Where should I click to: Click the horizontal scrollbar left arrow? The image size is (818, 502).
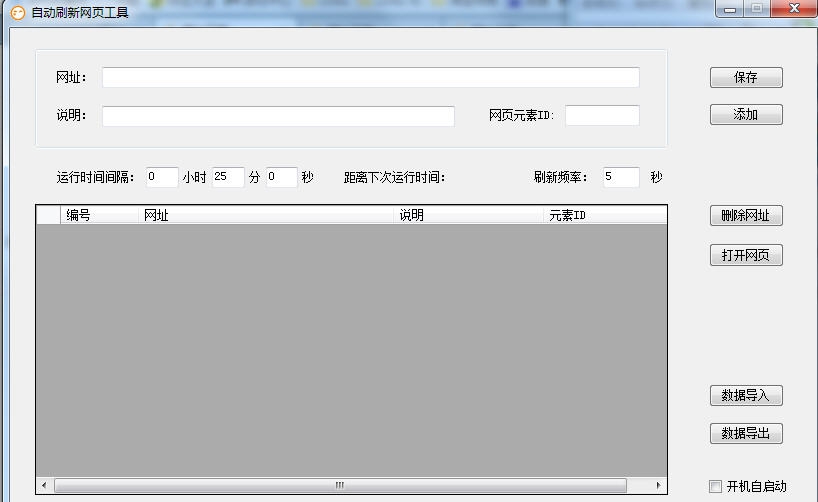point(44,485)
